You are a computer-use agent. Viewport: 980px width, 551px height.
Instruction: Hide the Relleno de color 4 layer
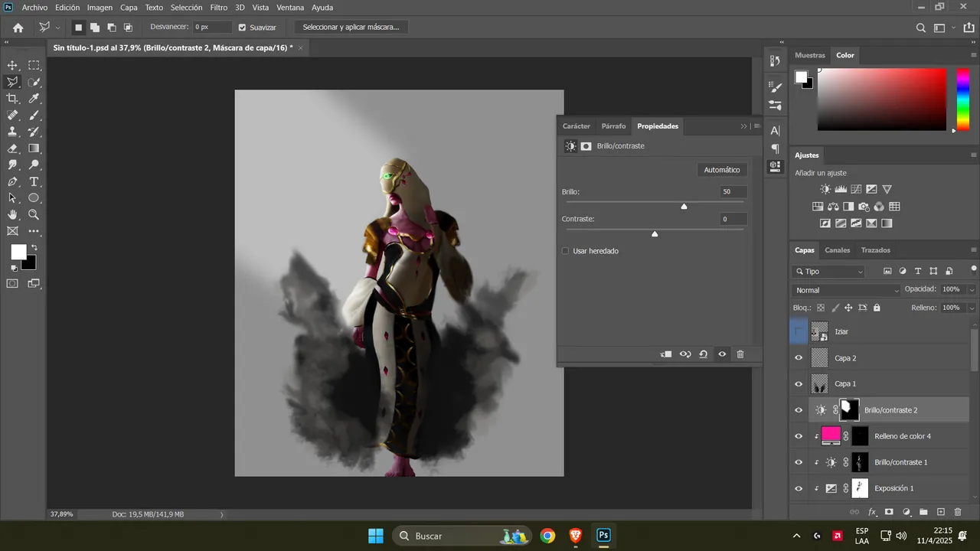[x=799, y=436]
